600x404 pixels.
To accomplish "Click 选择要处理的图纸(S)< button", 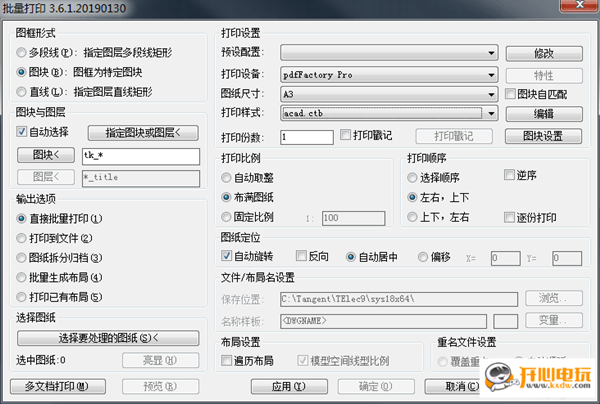I will pos(108,338).
